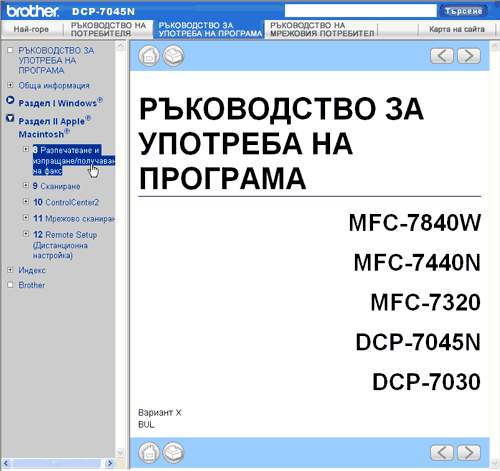Click content pane scrollbar down arrow
This screenshot has width=500, height=471.
(x=495, y=463)
